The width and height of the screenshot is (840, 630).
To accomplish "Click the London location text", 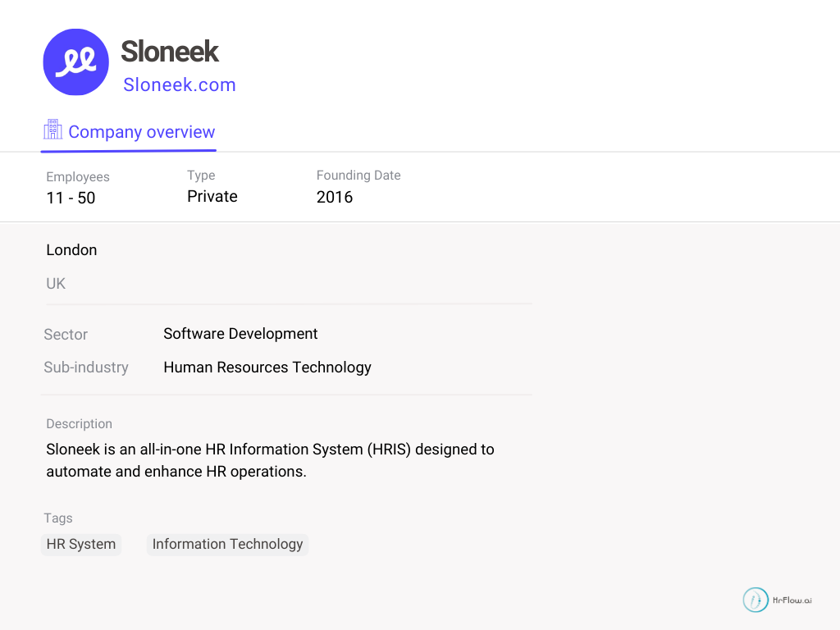I will point(71,250).
